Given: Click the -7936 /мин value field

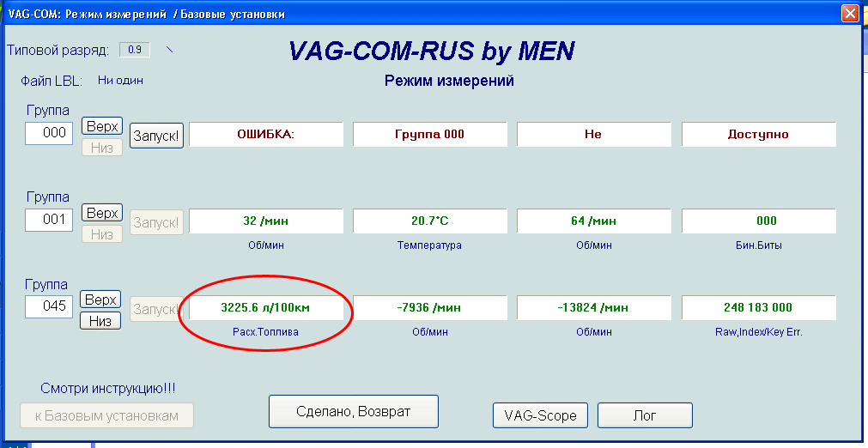Looking at the screenshot, I should tap(429, 307).
